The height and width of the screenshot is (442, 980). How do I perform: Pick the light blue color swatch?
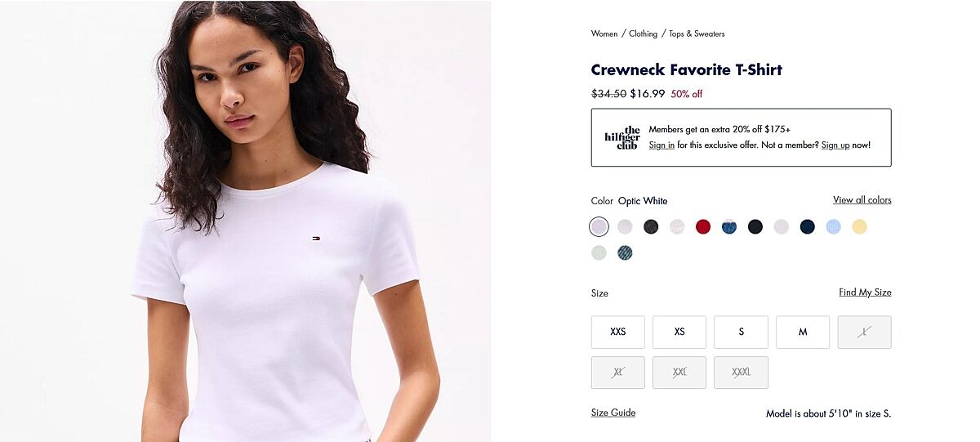[x=833, y=227]
